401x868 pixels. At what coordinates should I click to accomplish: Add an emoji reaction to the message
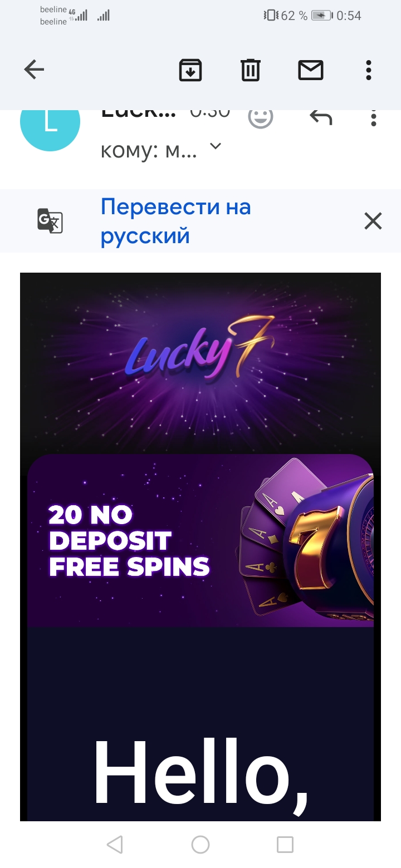click(261, 118)
